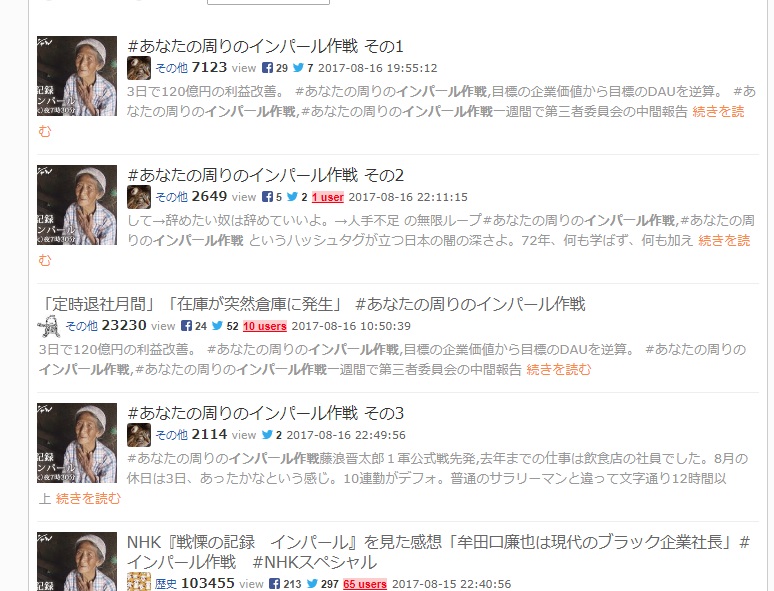Image resolution: width=774 pixels, height=591 pixels.
Task: Click 歴史 category link on NHK entry
Action: pos(165,584)
